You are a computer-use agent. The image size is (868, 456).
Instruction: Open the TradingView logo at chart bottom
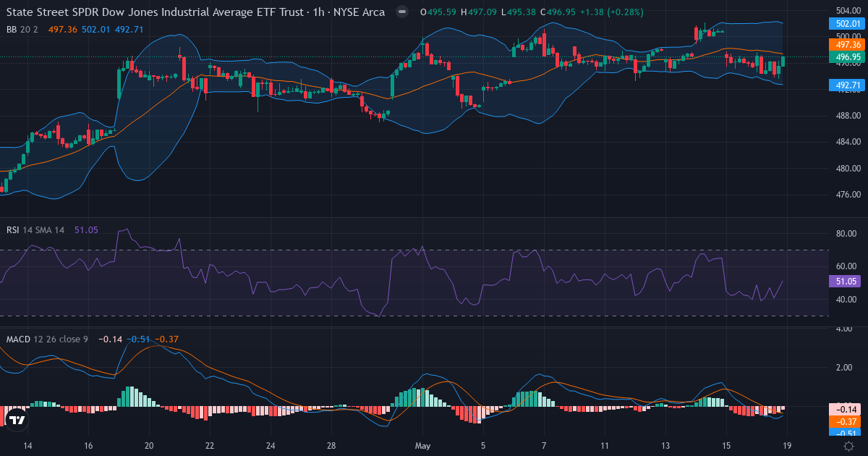tap(16, 418)
